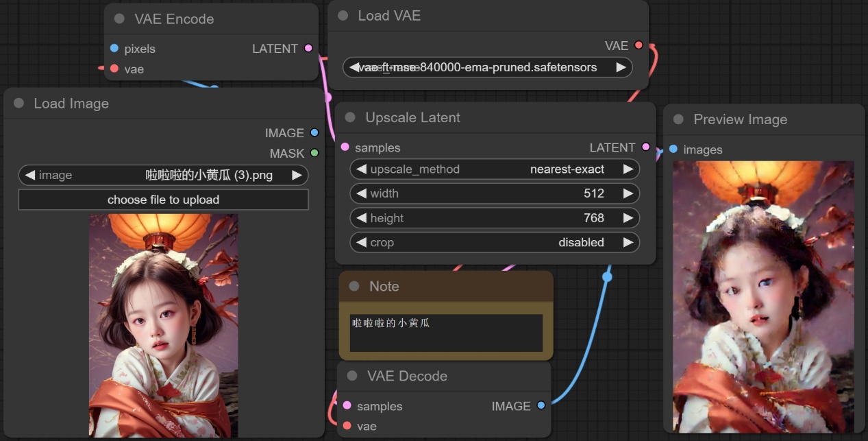Click the samples input port on Upscale Latent
This screenshot has height=441, width=868.
345,147
